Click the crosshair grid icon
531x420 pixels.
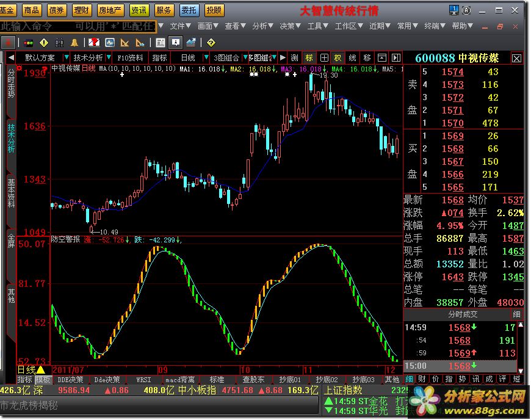pos(324,57)
